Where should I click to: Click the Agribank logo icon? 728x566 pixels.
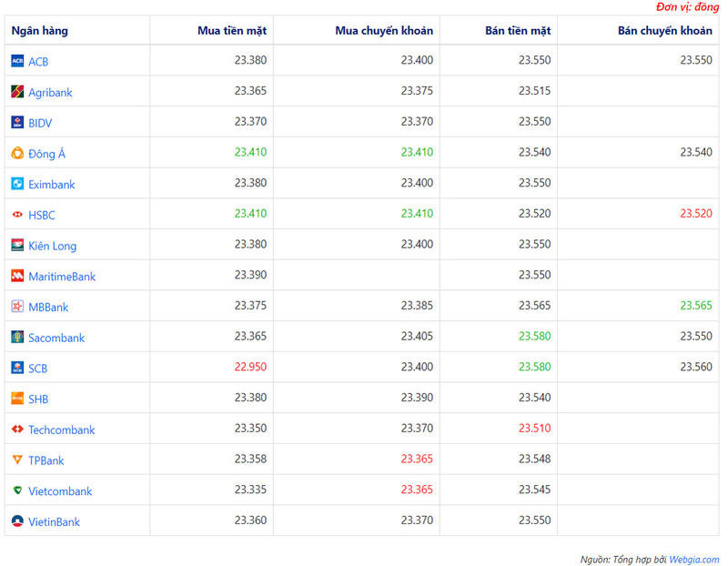click(17, 92)
